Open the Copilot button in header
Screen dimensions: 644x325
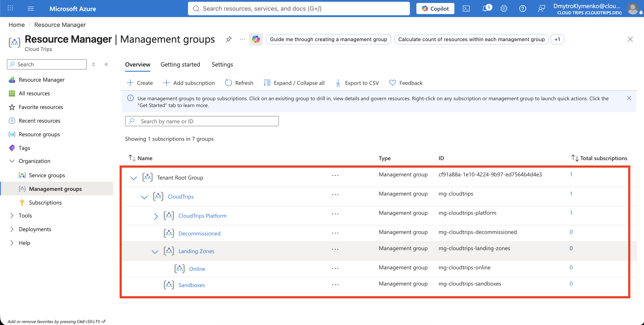[435, 9]
